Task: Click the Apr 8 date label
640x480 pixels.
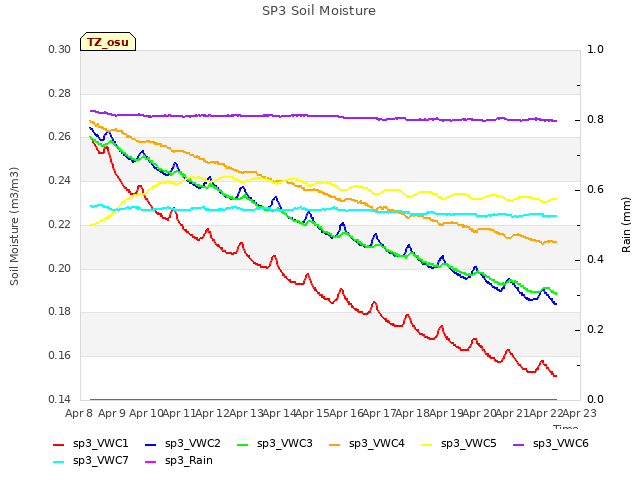Action: pos(79,413)
